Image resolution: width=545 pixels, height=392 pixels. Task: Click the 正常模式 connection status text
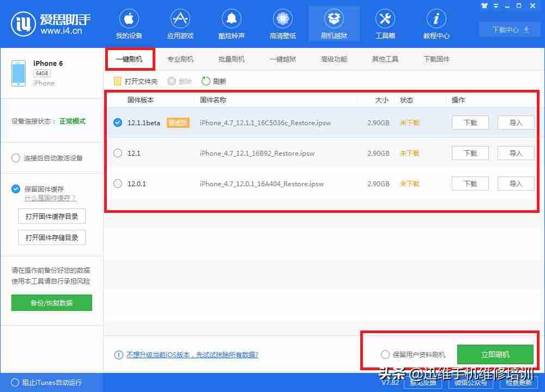coord(72,121)
